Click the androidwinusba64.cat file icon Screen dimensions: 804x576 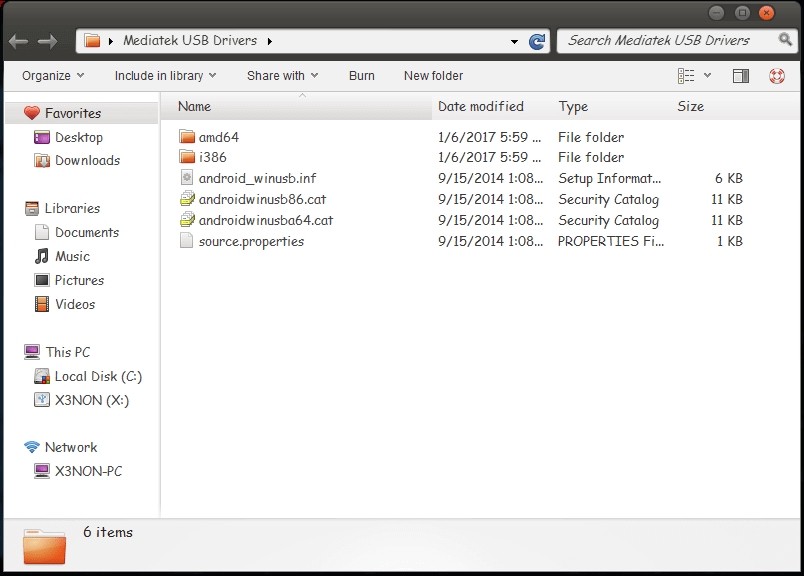[x=187, y=220]
